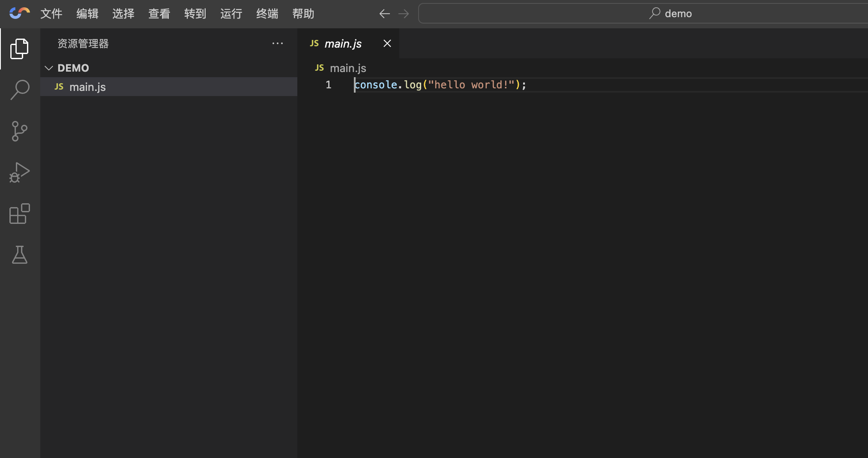Open the 查看 menu
868x458 pixels.
(x=159, y=14)
